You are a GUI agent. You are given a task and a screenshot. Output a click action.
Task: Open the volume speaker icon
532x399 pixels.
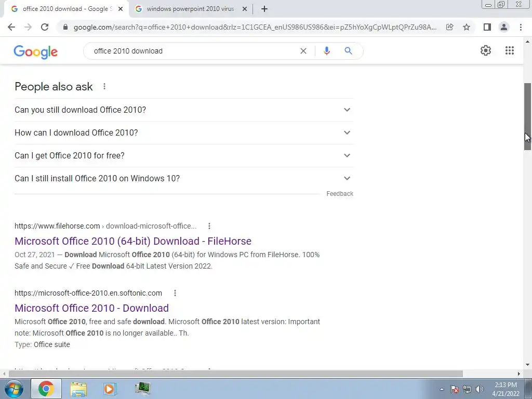click(x=480, y=389)
